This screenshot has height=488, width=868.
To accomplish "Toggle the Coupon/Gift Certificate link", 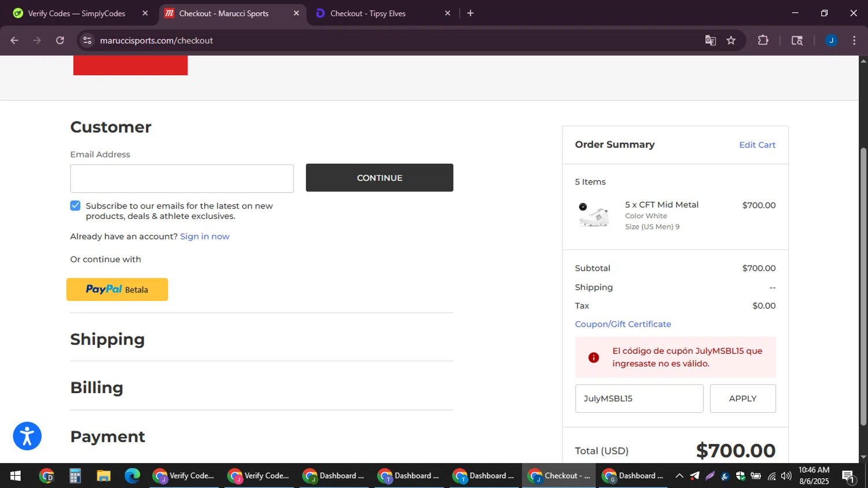I will point(623,324).
